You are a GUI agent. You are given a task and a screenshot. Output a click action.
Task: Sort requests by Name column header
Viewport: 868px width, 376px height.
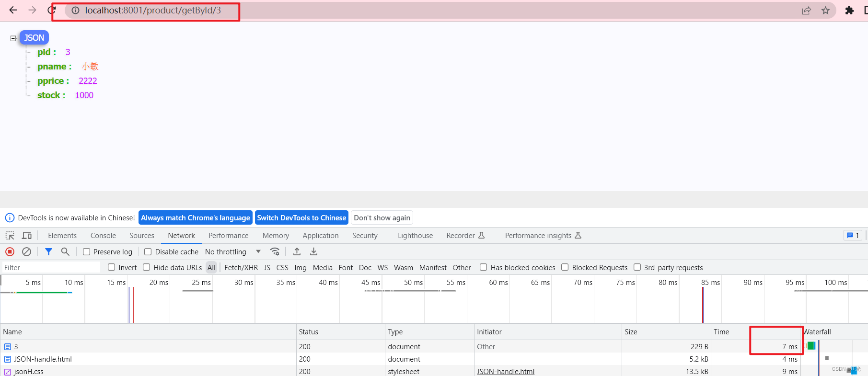coord(149,332)
